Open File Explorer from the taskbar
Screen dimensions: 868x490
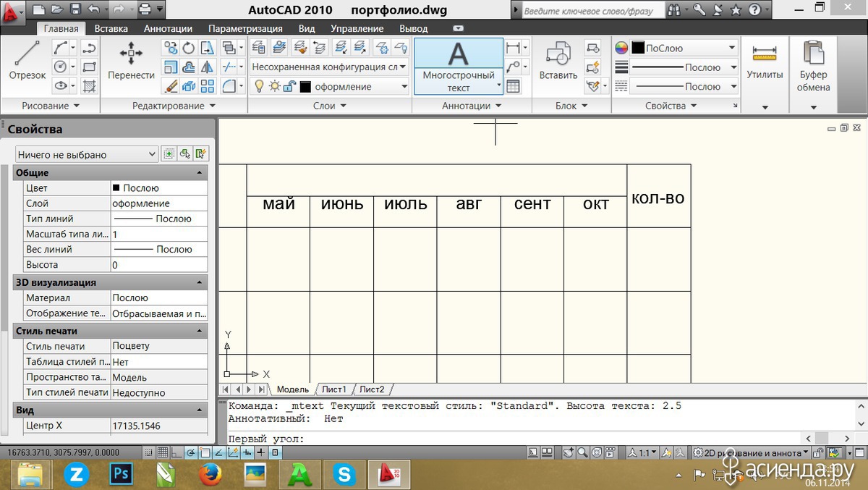click(x=33, y=475)
